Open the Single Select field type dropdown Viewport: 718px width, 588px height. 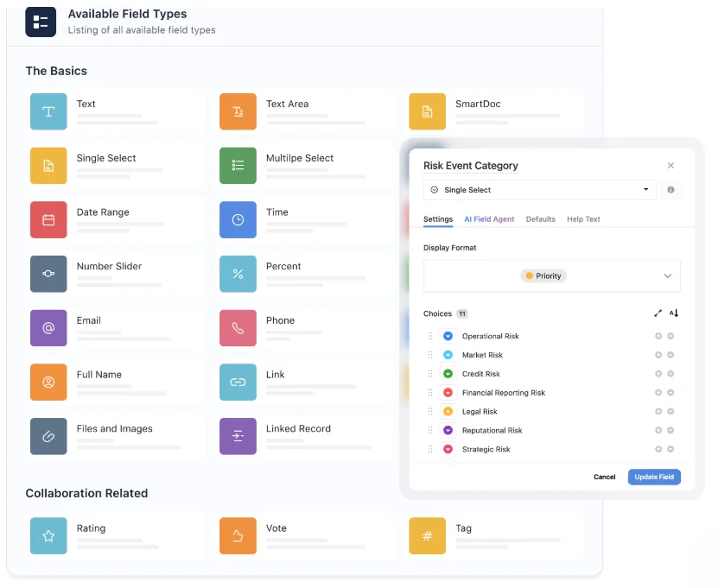point(539,189)
